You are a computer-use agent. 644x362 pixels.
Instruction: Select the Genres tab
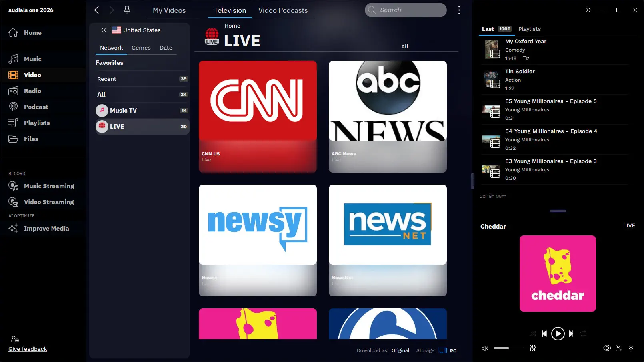[141, 48]
